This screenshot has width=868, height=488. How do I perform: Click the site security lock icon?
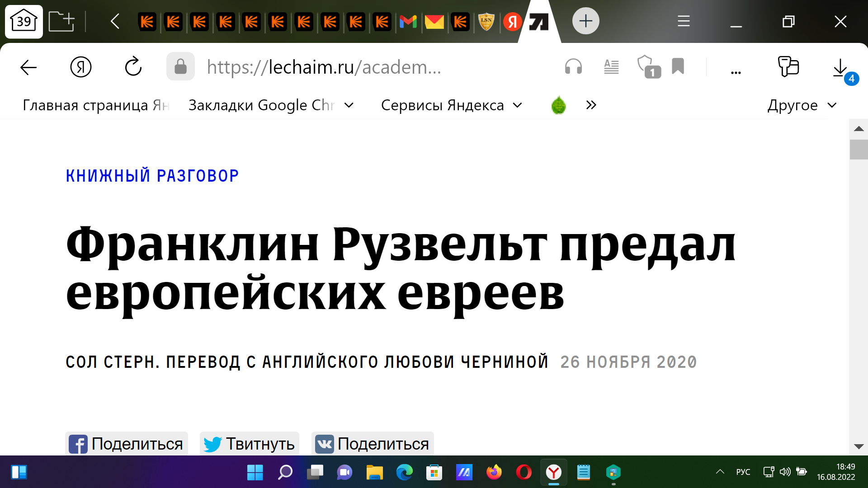click(180, 66)
